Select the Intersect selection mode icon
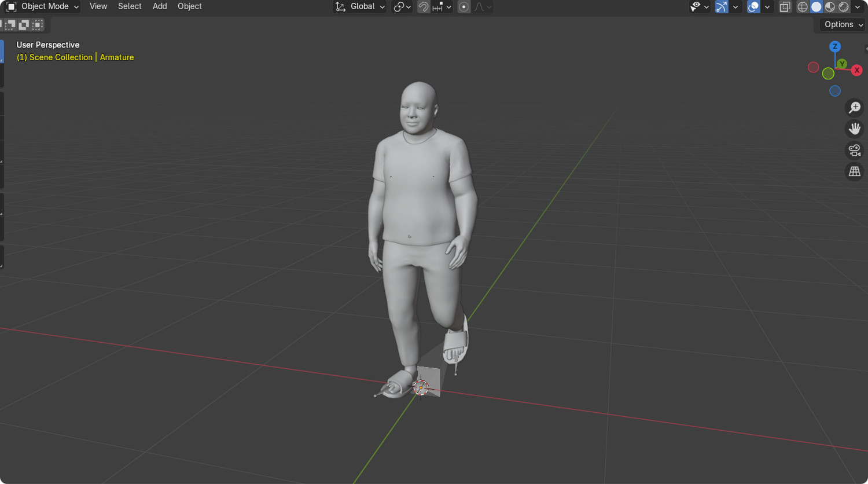This screenshot has height=484, width=868. pyautogui.click(x=38, y=25)
